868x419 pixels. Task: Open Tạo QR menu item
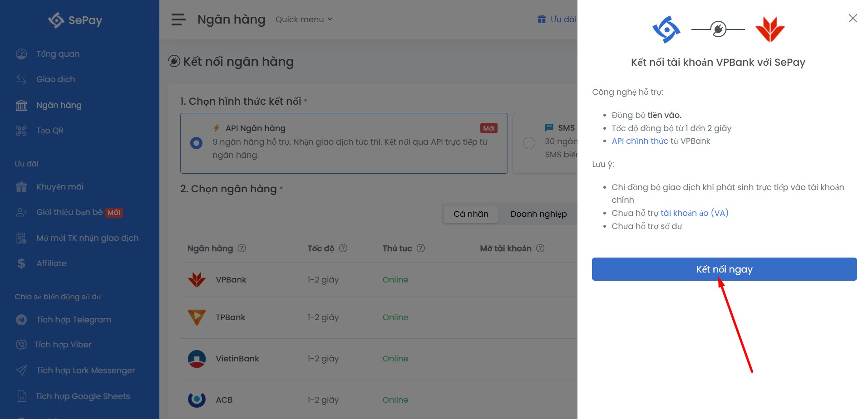click(x=50, y=131)
